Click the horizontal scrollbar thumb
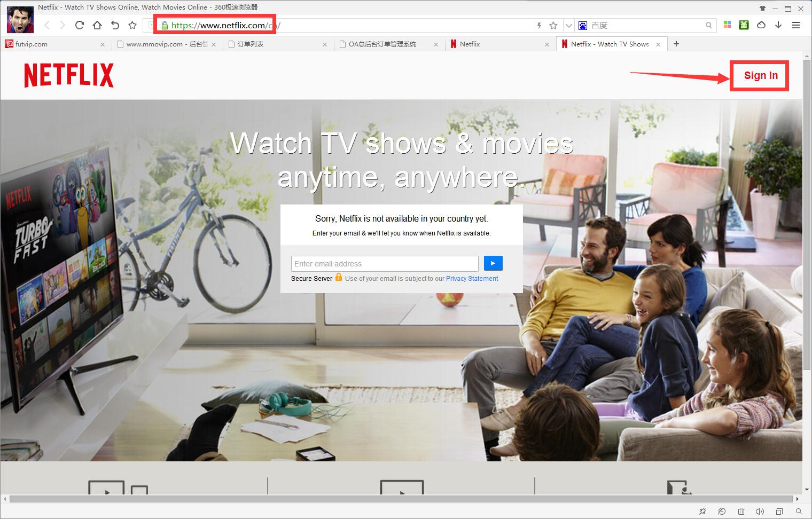This screenshot has height=519, width=812. coord(400,499)
